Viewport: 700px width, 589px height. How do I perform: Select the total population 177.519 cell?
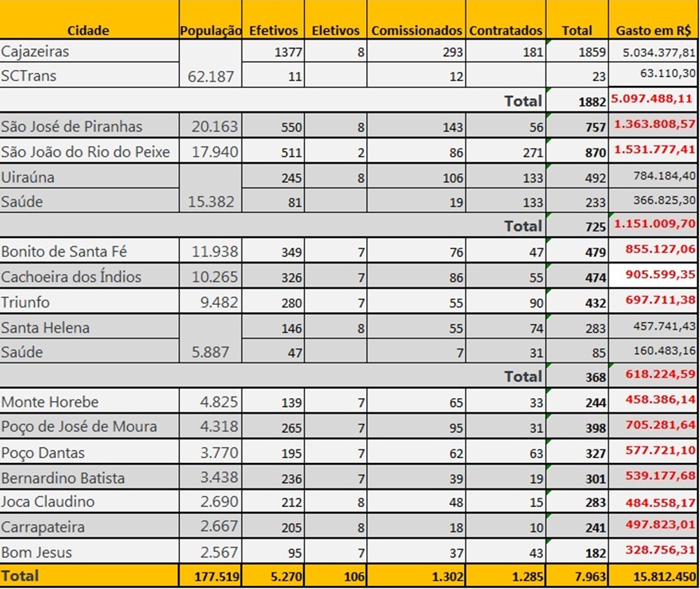210,577
